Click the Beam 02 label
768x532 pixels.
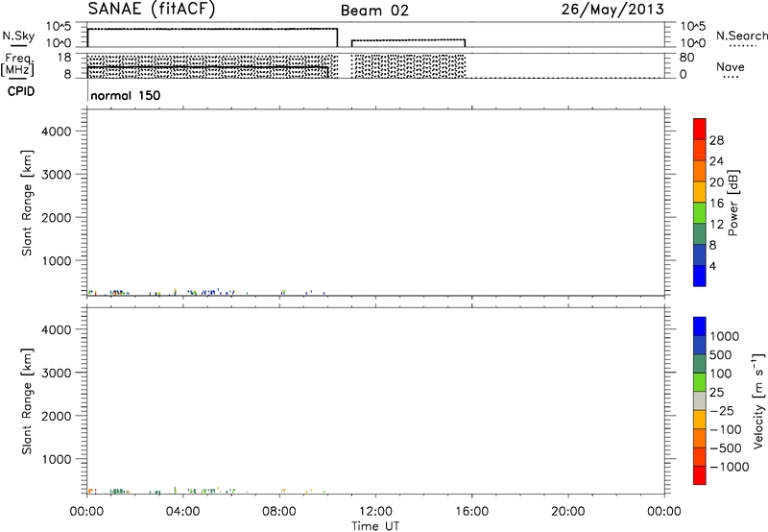click(374, 11)
